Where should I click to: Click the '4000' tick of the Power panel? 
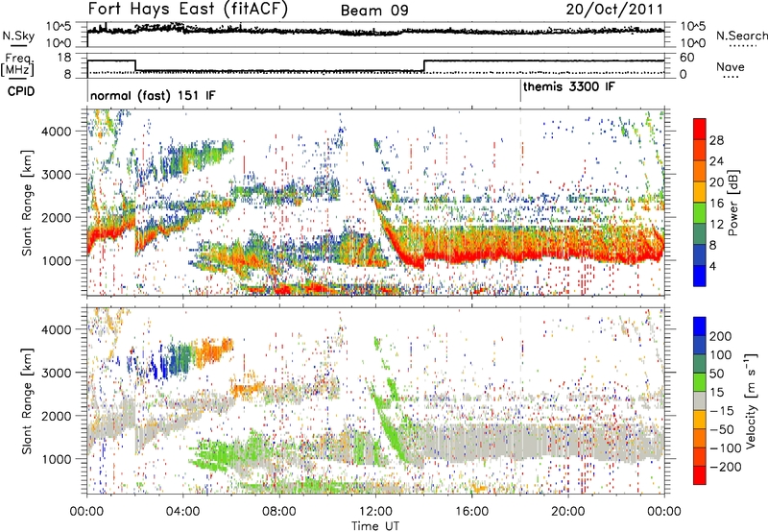pos(57,132)
